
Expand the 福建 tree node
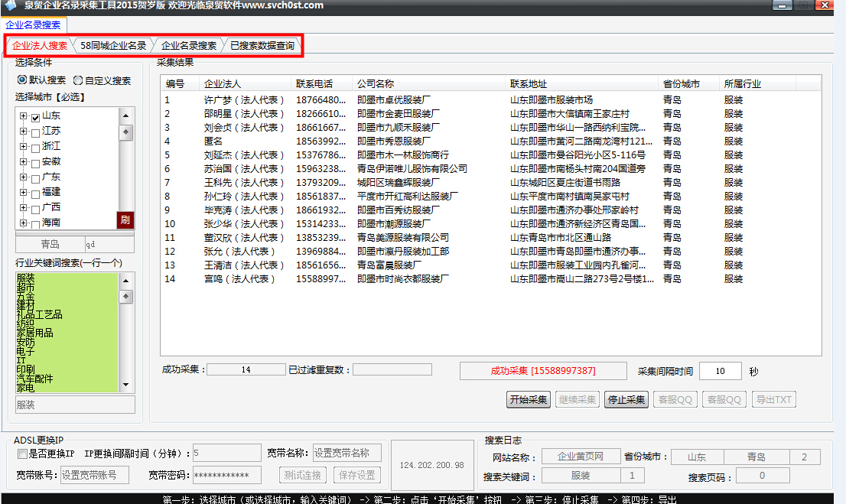point(23,192)
